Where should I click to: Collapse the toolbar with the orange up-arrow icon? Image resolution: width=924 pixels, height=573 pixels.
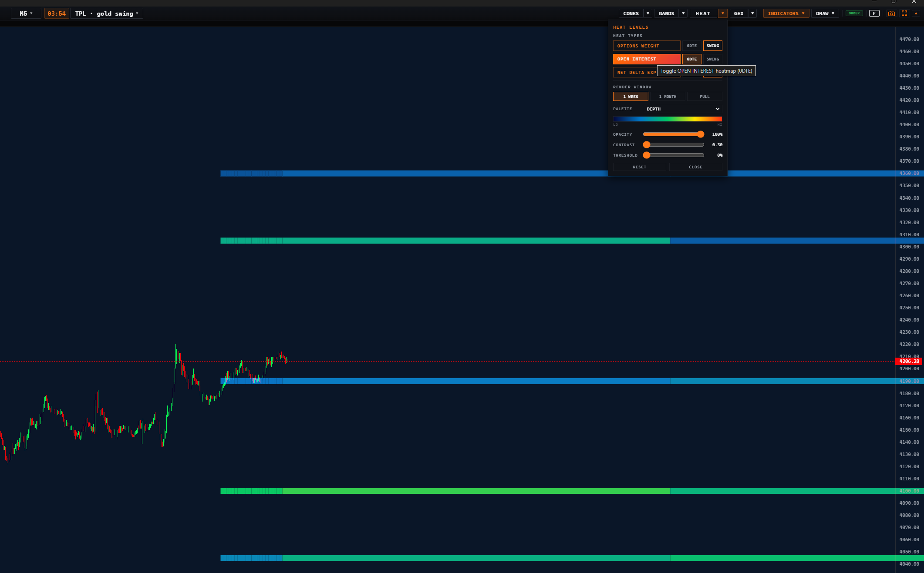click(x=916, y=13)
